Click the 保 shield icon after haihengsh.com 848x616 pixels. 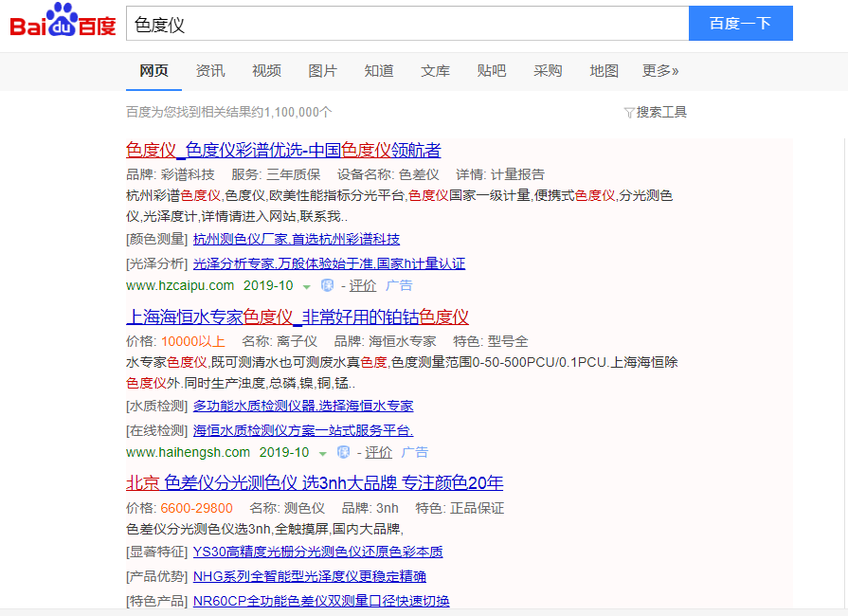(x=343, y=452)
